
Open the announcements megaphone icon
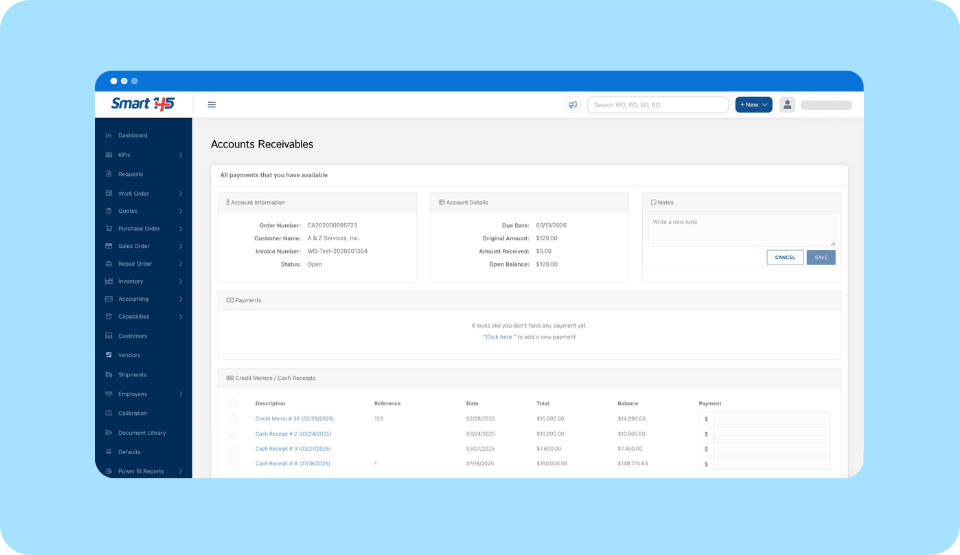pyautogui.click(x=572, y=105)
